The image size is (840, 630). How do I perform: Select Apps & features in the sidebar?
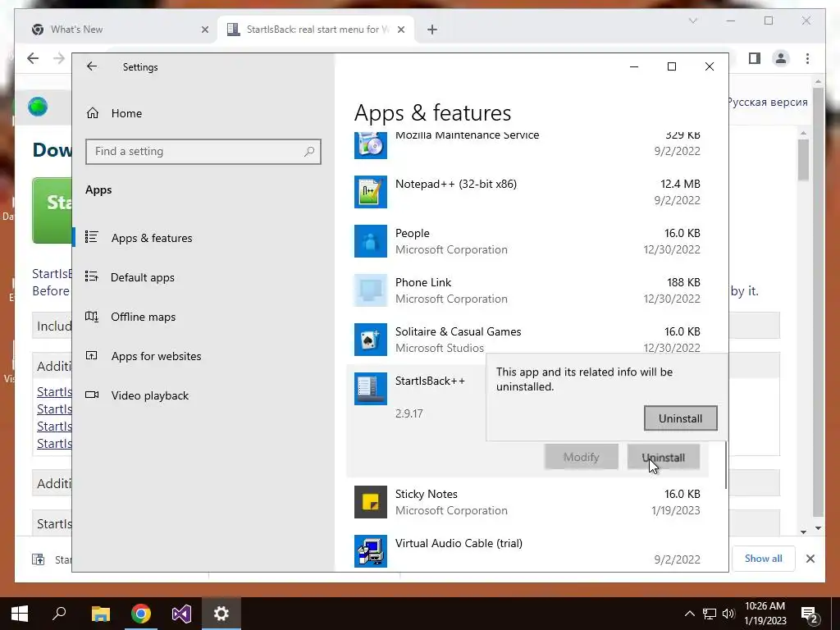click(x=152, y=238)
